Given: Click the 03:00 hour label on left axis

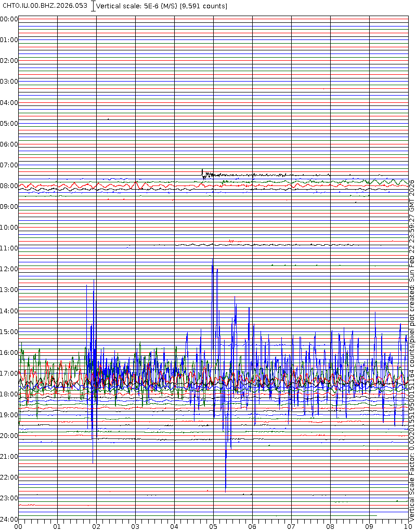Looking at the screenshot, I should click(x=9, y=82).
